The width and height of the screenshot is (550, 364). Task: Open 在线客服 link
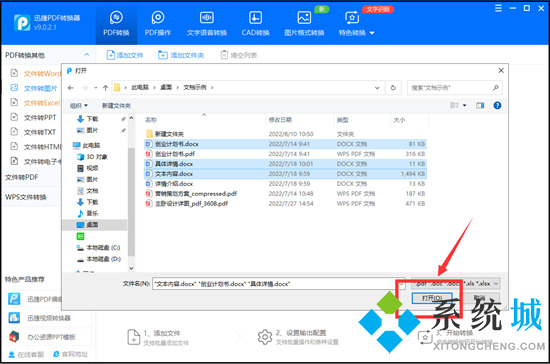point(26,354)
